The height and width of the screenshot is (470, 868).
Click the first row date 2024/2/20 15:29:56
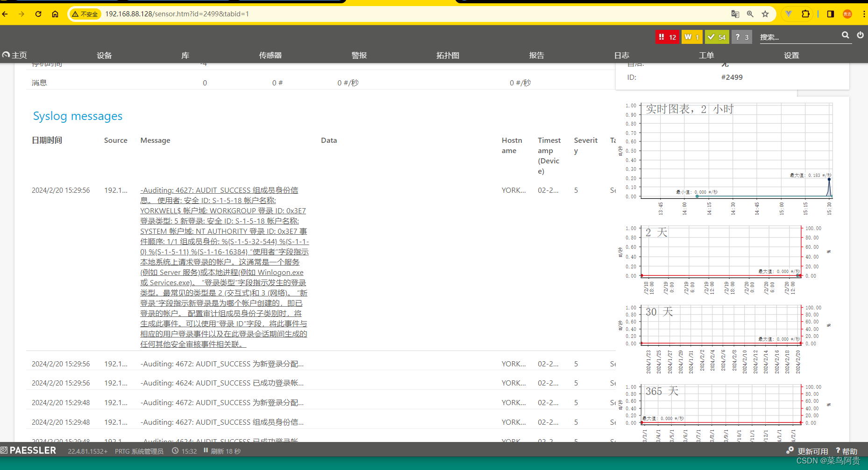click(x=61, y=190)
